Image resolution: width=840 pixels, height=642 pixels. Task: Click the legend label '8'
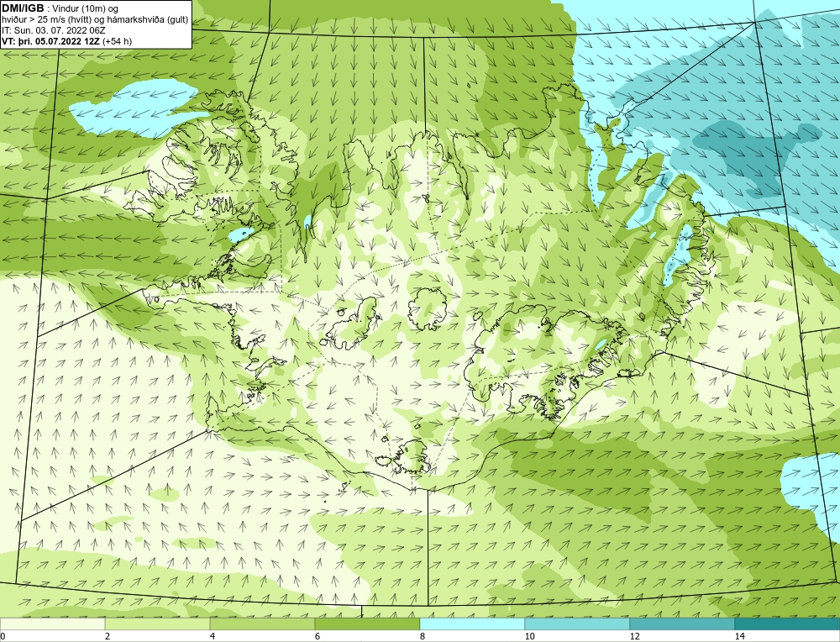(423, 637)
